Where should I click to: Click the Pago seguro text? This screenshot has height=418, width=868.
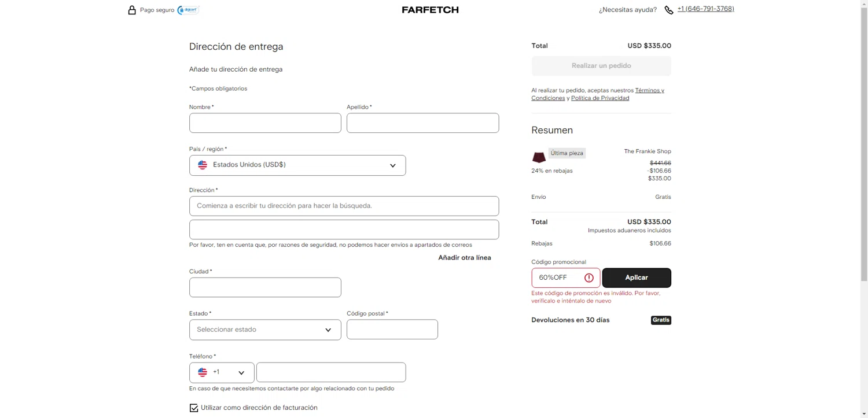[157, 10]
